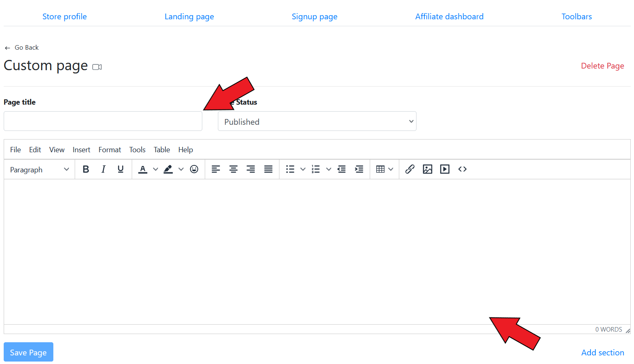Insert a link with the link icon
Viewport: 634px width, 364px height.
(x=410, y=169)
